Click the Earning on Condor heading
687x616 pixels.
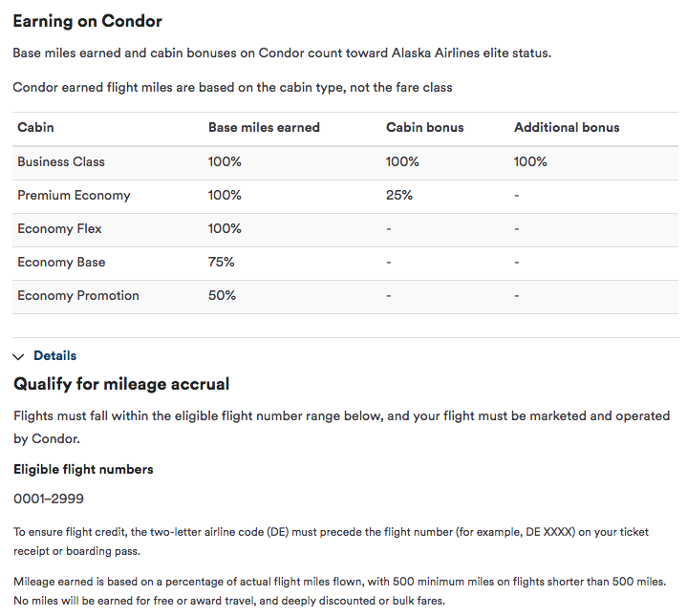[x=87, y=21]
